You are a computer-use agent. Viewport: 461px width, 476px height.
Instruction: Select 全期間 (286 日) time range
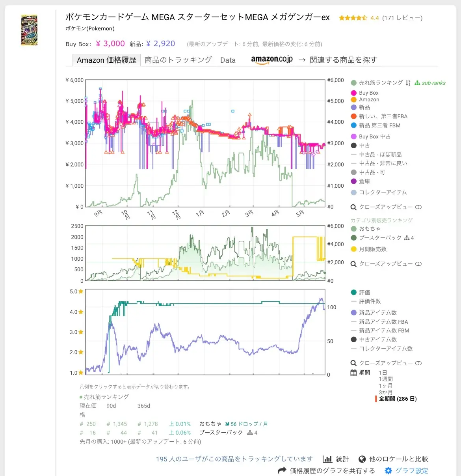click(x=398, y=399)
